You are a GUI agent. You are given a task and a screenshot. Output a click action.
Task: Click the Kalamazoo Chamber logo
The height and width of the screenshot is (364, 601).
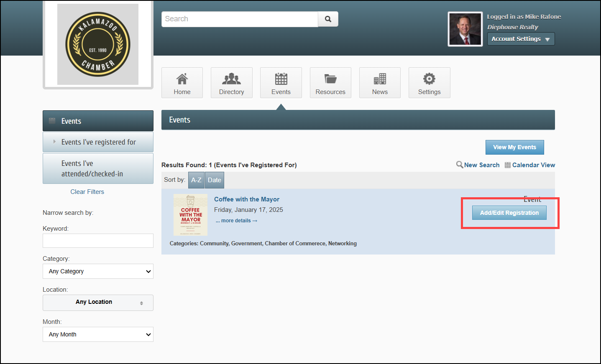pos(98,44)
